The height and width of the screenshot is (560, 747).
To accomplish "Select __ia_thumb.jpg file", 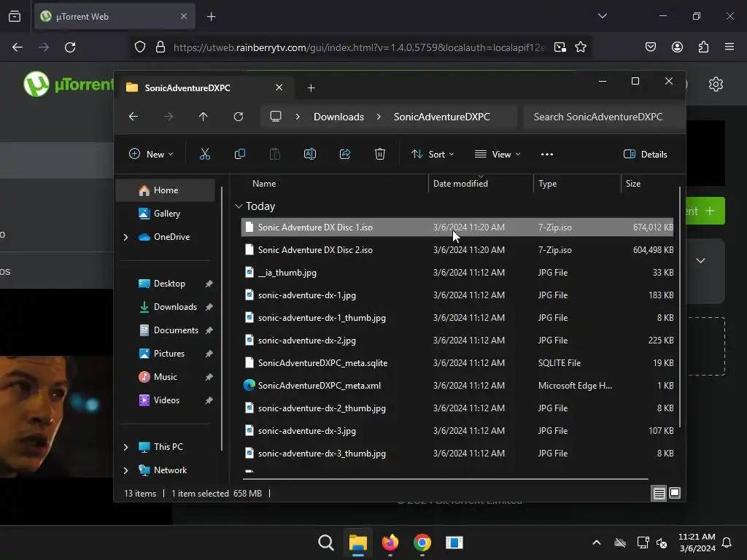I will [457, 273].
